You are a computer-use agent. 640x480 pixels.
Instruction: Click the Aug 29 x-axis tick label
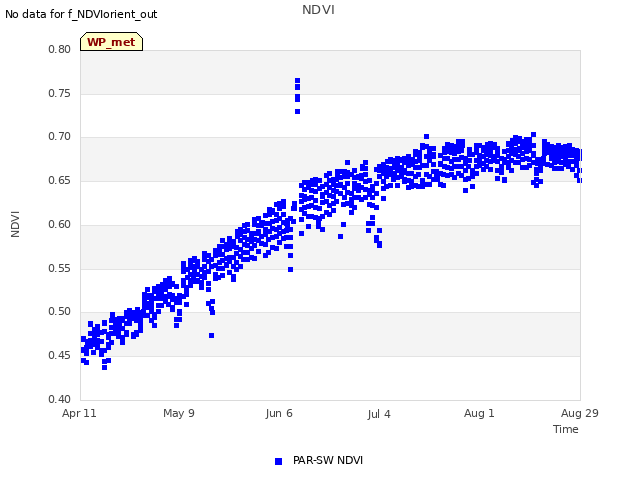(x=580, y=413)
